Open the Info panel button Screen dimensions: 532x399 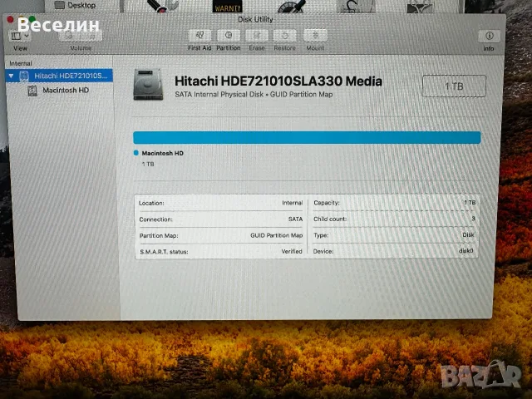point(489,36)
